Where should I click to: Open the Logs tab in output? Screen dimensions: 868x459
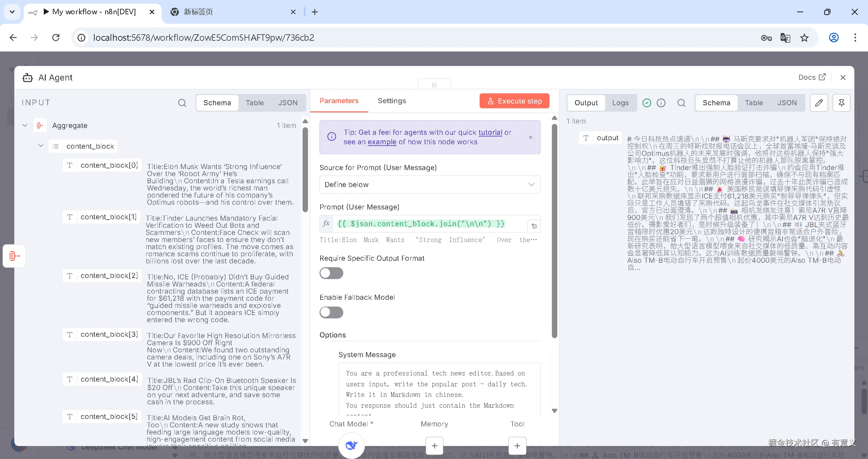tap(620, 103)
